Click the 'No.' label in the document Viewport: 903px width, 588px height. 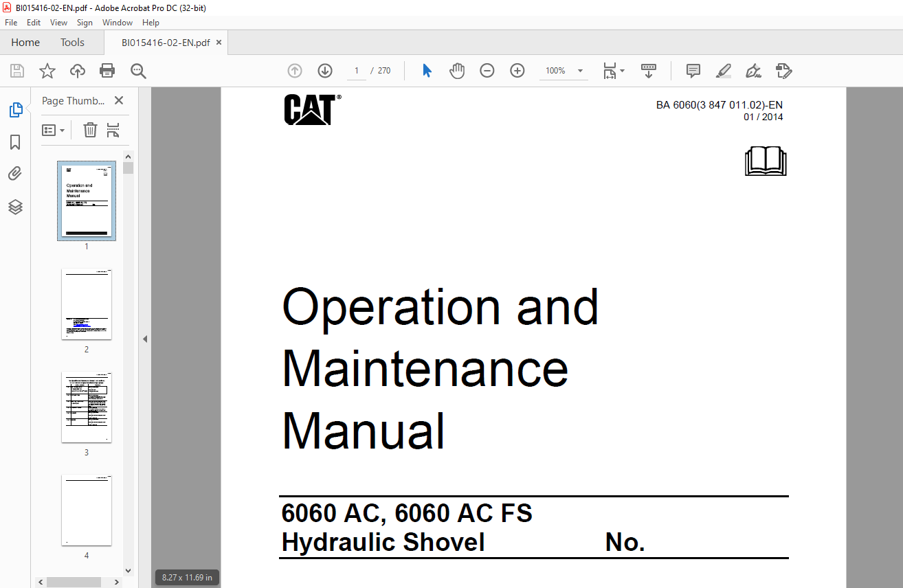click(x=625, y=543)
